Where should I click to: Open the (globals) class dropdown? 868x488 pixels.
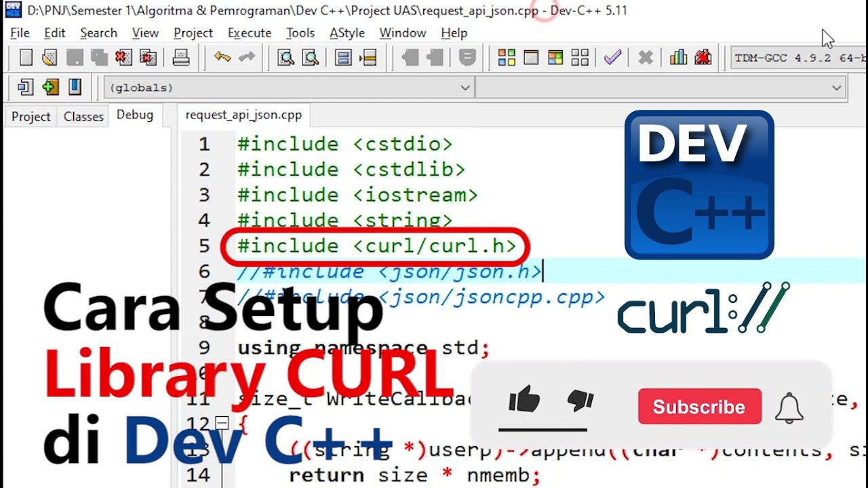click(x=288, y=87)
